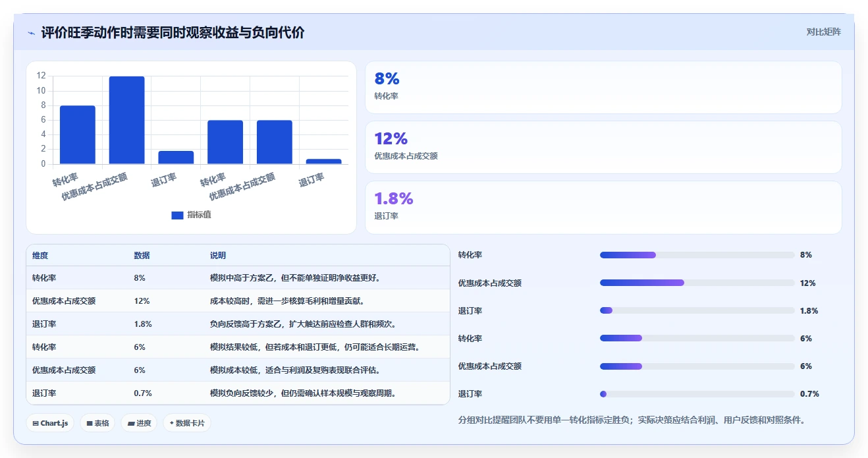868x458 pixels.
Task: Click the 对比矩阵 label in the header
Action: tap(824, 32)
